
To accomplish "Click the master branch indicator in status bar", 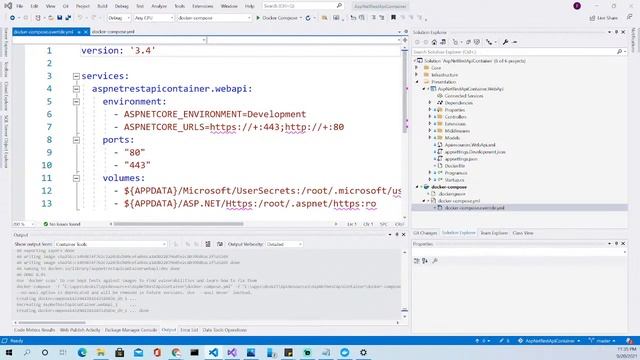I will tap(602, 341).
